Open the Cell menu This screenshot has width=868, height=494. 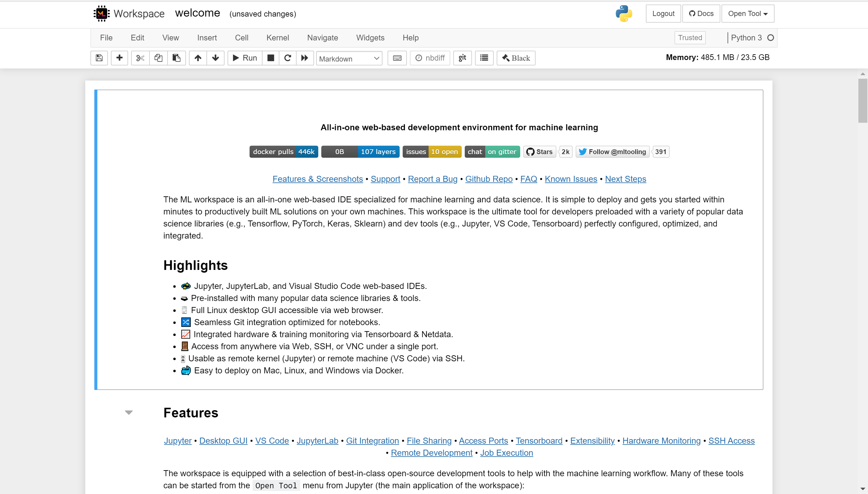pos(241,38)
